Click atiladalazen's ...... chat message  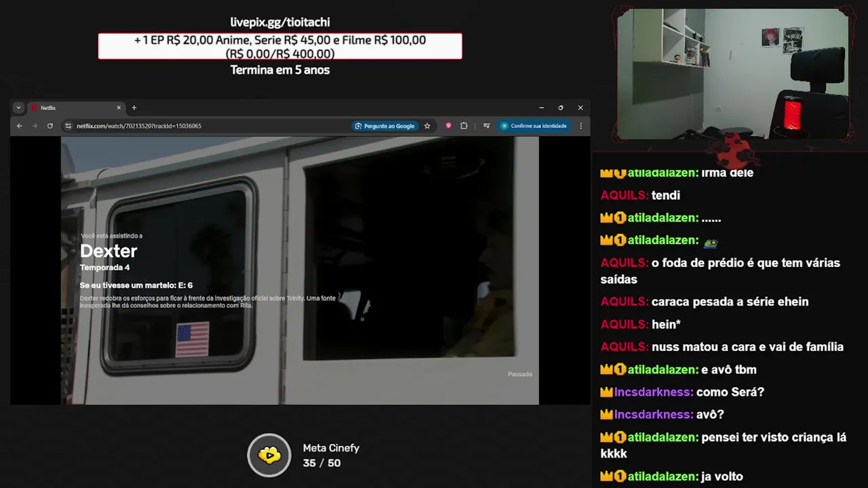(x=711, y=218)
